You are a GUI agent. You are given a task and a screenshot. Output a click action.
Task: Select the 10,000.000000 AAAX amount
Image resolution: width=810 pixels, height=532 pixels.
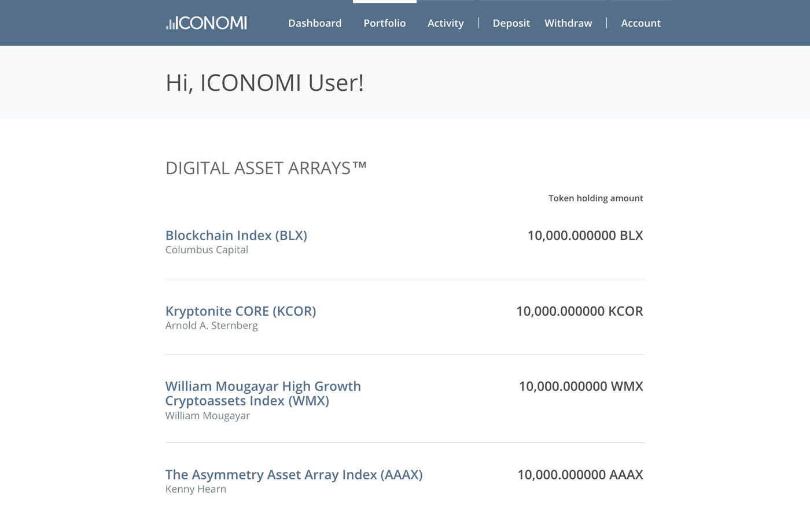(x=580, y=475)
